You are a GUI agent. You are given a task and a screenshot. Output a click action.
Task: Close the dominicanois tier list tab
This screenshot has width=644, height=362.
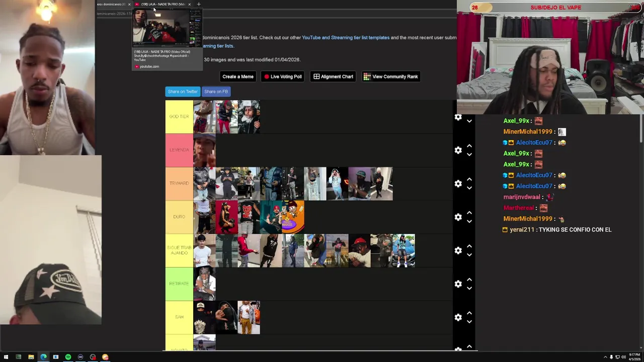pyautogui.click(x=129, y=4)
